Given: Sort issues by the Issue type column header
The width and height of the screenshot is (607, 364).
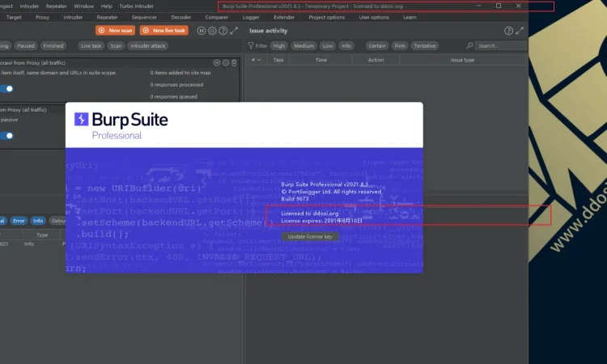Looking at the screenshot, I should coord(463,60).
